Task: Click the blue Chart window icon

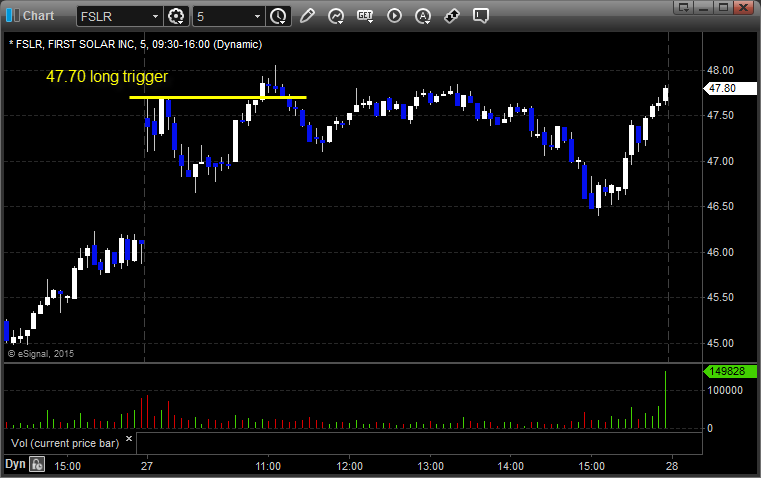Action: coord(13,16)
